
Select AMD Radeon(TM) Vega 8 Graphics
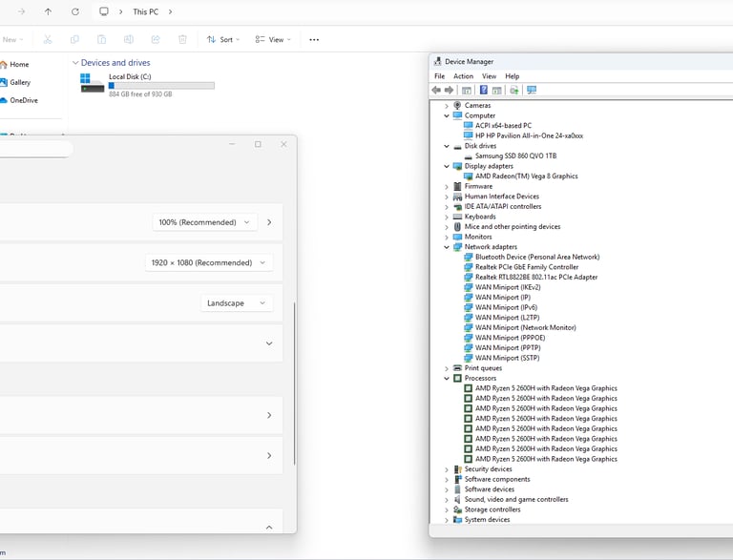[x=527, y=176]
